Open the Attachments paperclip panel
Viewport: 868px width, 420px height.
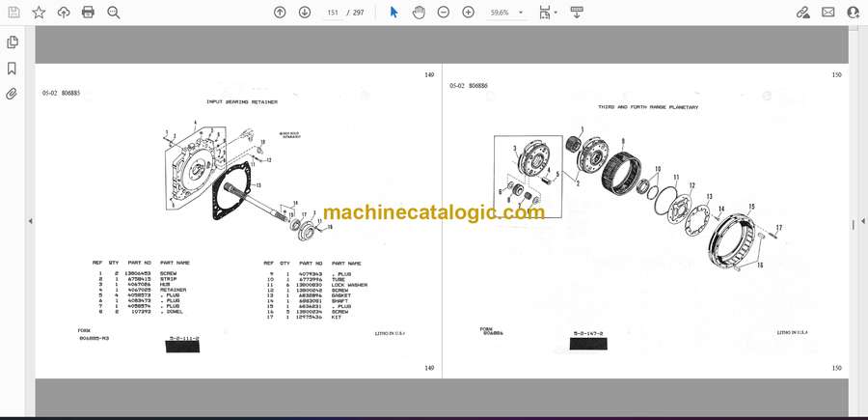click(x=12, y=94)
